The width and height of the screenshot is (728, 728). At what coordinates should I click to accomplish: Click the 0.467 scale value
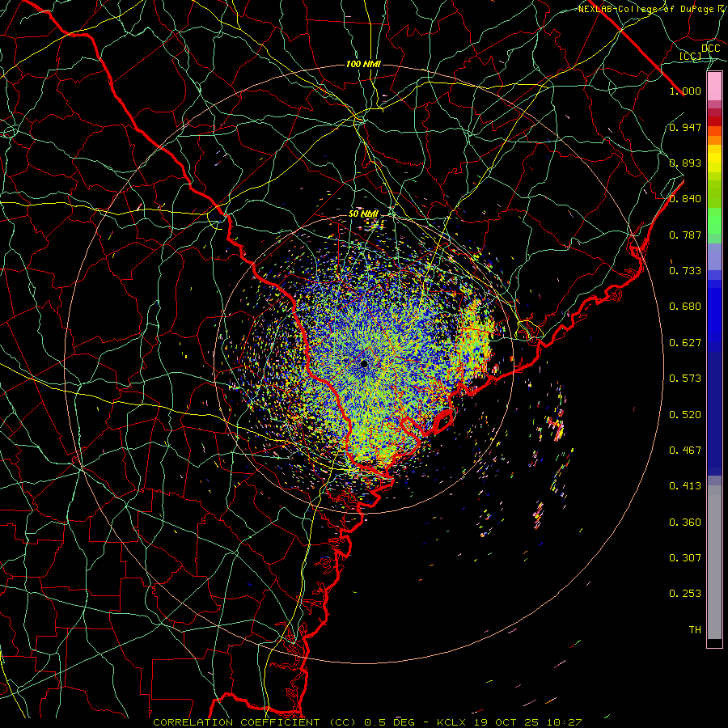(x=685, y=451)
